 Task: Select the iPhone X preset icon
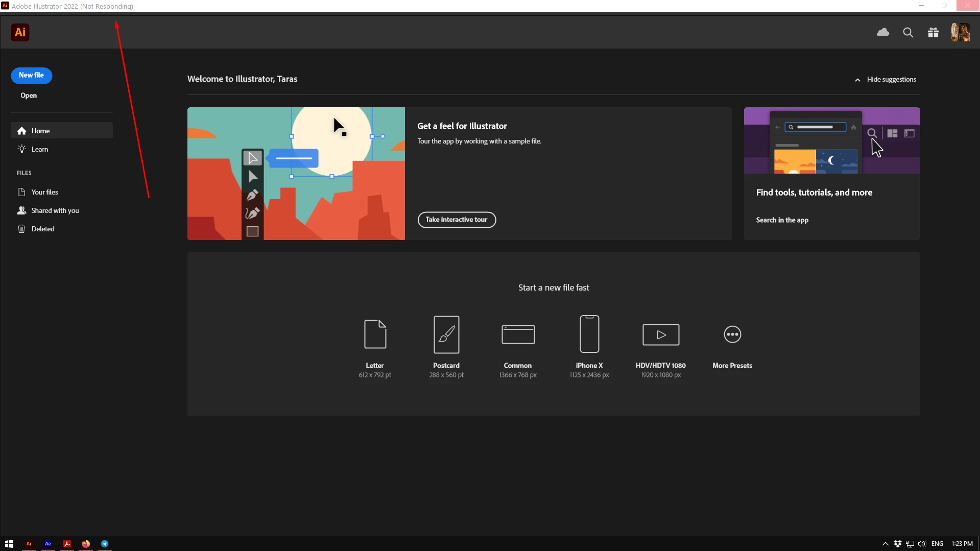click(589, 334)
